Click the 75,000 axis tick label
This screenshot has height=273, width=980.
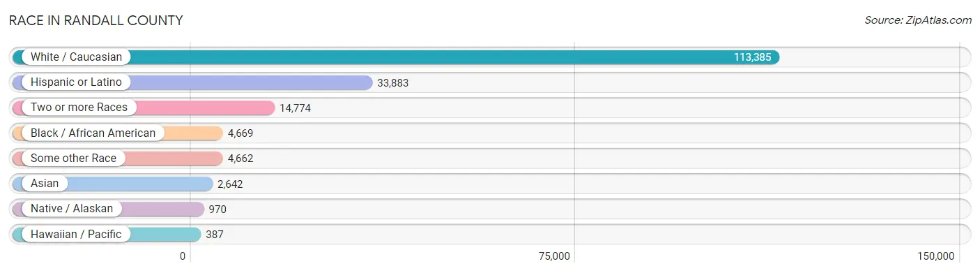(553, 256)
